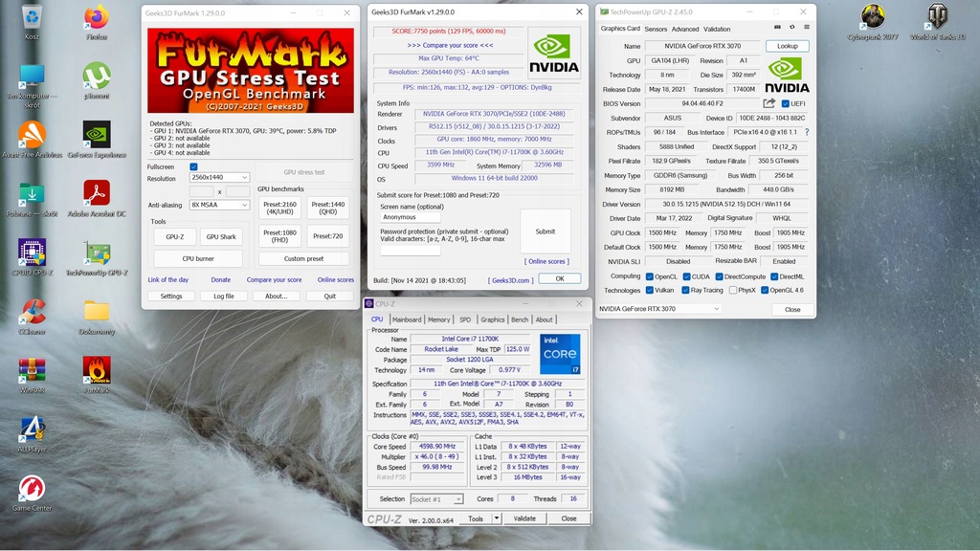Viewport: 980px width, 551px height.
Task: Switch to Sensors tab in GPU-Z
Action: click(656, 29)
